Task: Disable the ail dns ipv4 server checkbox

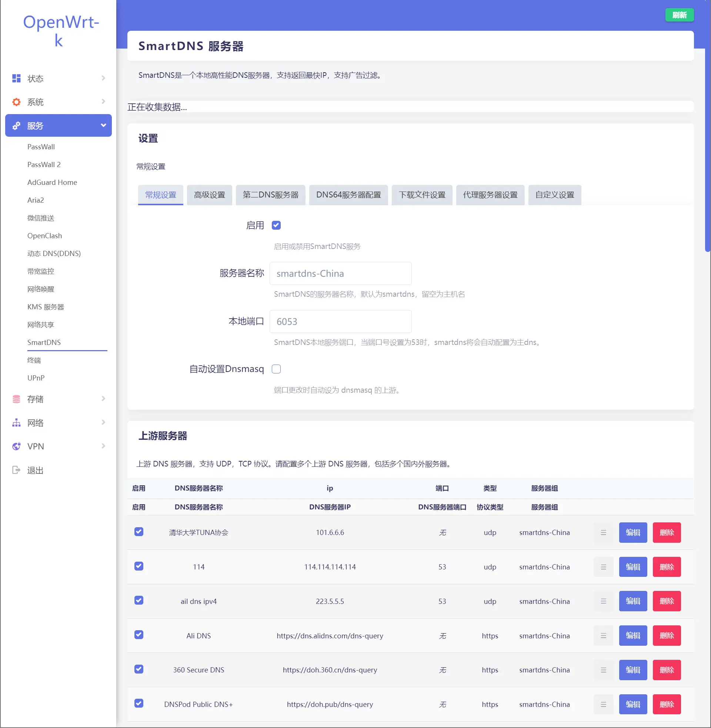Action: 139,601
